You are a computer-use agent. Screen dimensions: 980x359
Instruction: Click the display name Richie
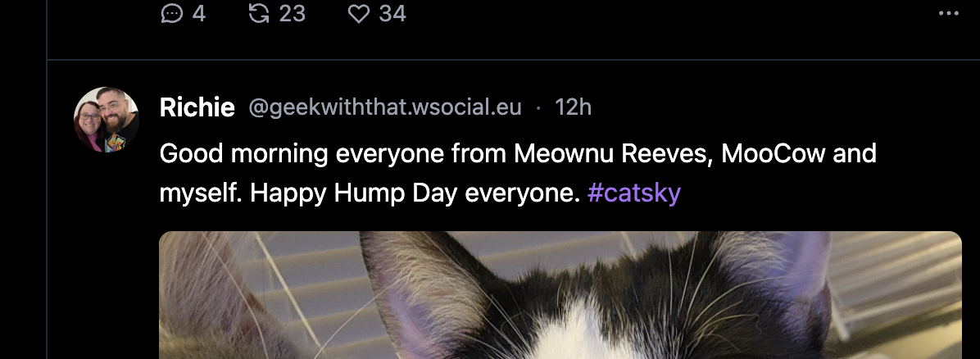[197, 107]
